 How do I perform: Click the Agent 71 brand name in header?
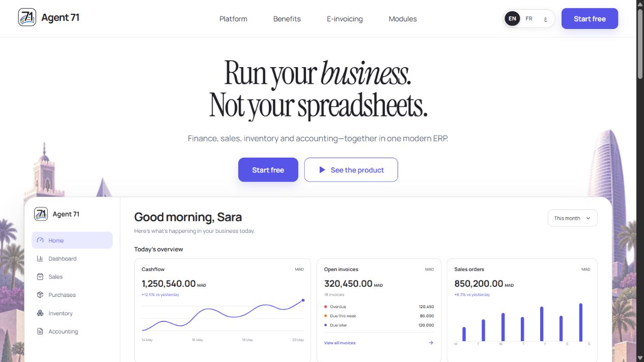pos(60,17)
